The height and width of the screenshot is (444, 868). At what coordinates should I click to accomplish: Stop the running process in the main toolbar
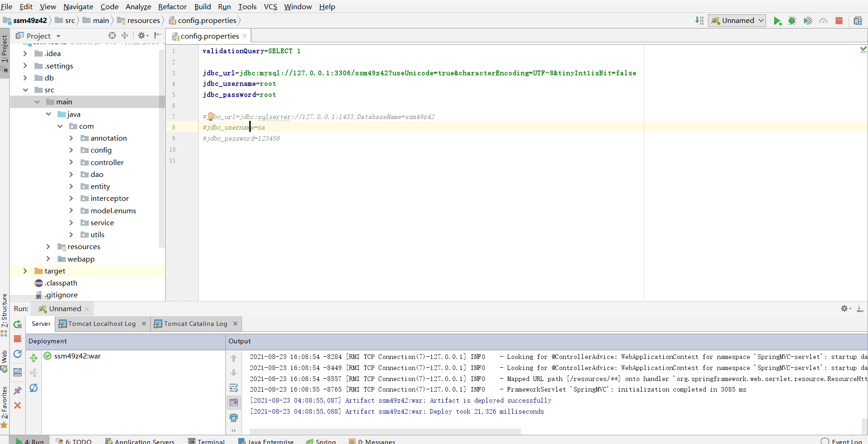click(839, 21)
